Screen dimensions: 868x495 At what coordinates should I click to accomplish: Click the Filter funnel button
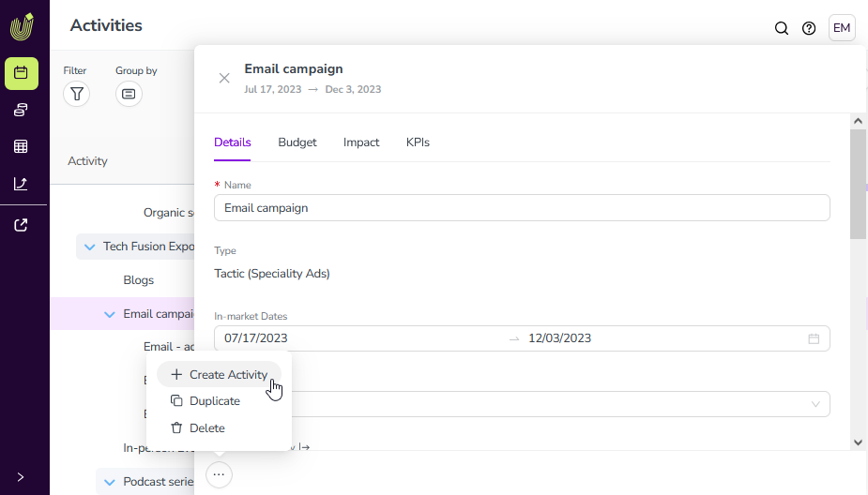(x=77, y=94)
